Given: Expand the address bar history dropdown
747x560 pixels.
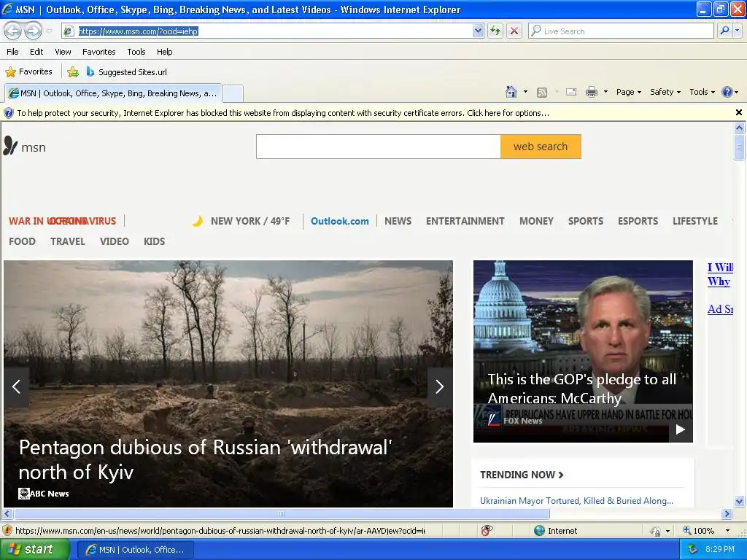Looking at the screenshot, I should coord(479,31).
